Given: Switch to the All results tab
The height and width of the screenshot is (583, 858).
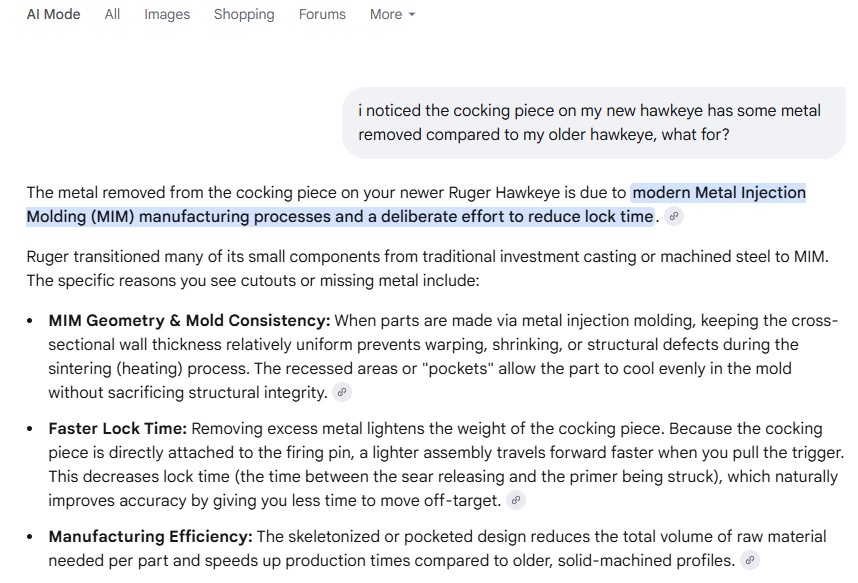Looking at the screenshot, I should (x=112, y=14).
